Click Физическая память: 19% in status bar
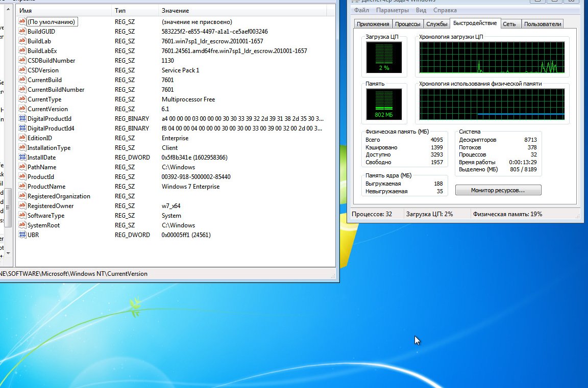Screen dimensions: 588x388 (x=507, y=214)
